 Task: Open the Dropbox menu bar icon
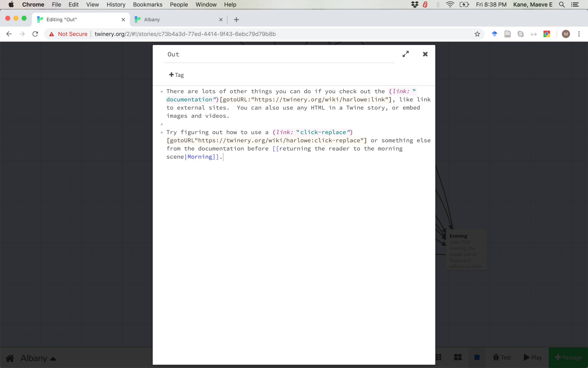(415, 5)
